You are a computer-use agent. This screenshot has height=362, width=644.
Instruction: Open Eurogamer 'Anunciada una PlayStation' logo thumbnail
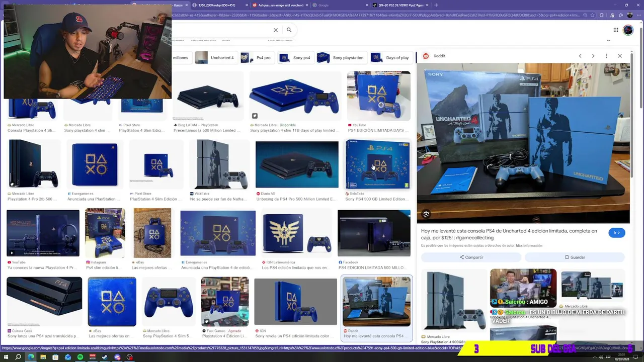tap(95, 165)
